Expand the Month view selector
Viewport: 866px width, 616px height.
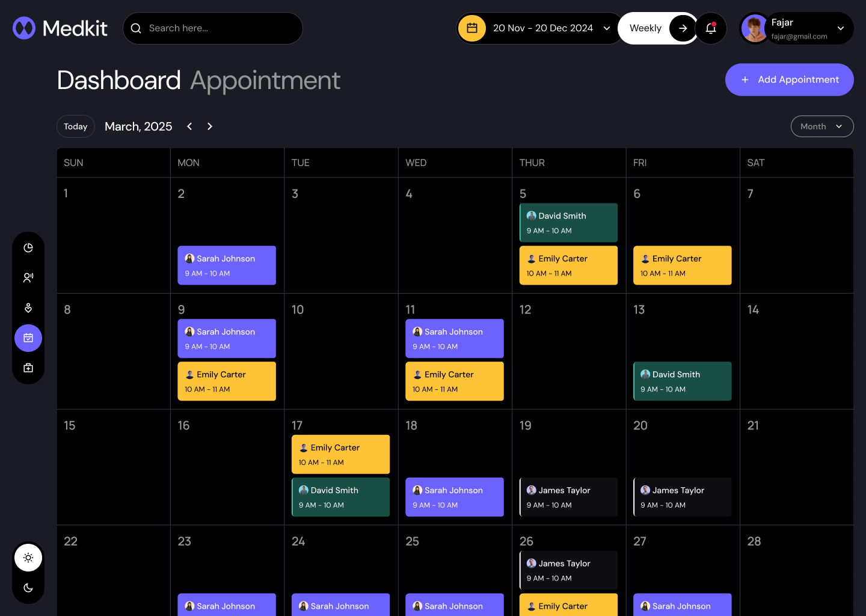822,126
